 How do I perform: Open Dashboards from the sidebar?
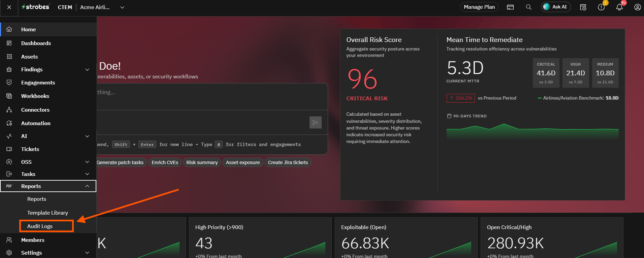[x=49, y=43]
